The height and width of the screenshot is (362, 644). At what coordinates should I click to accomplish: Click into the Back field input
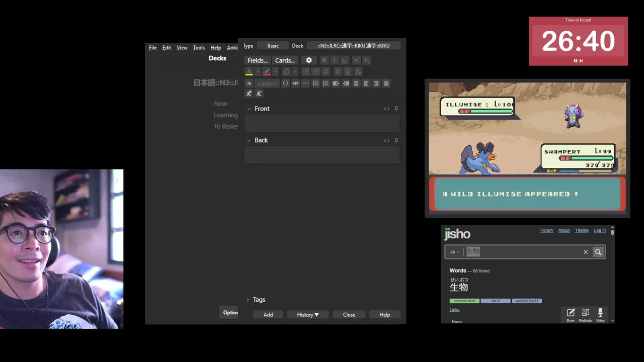pyautogui.click(x=322, y=155)
